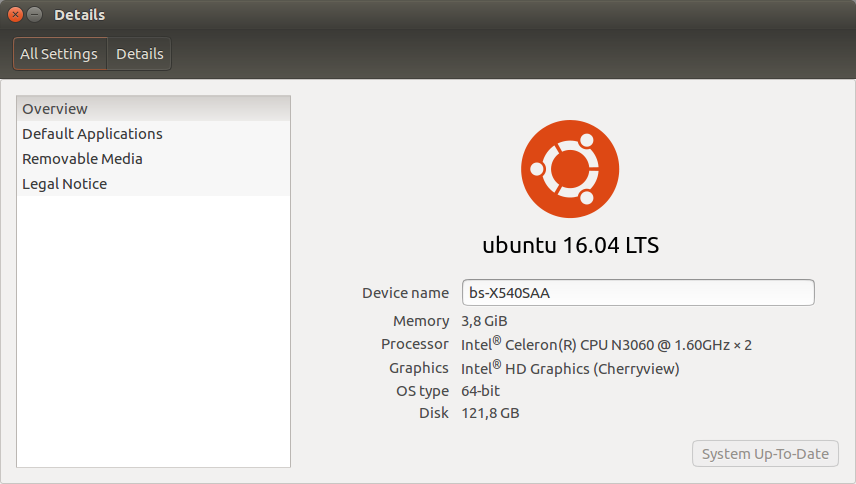This screenshot has width=856, height=484.
Task: Minimize the Details window
Action: point(34,15)
